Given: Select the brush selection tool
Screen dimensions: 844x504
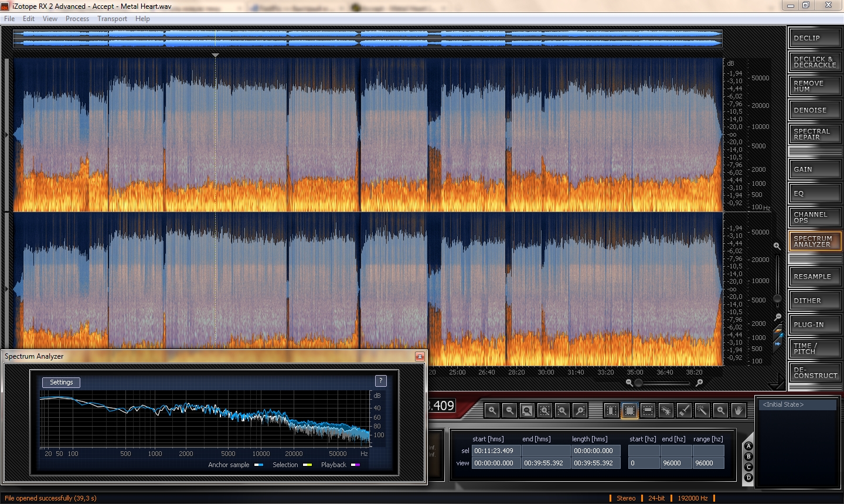Looking at the screenshot, I should point(684,411).
